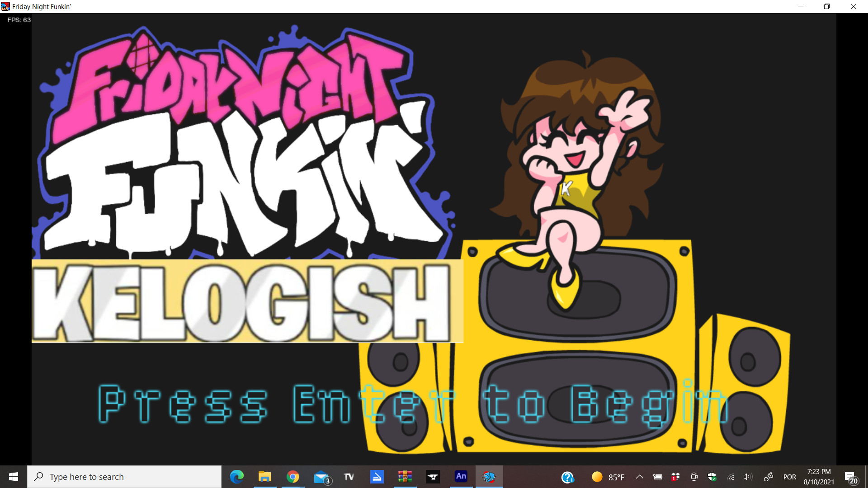Viewport: 868px width, 488px height.
Task: Toggle Wi-Fi from the network tray icon
Action: (731, 477)
